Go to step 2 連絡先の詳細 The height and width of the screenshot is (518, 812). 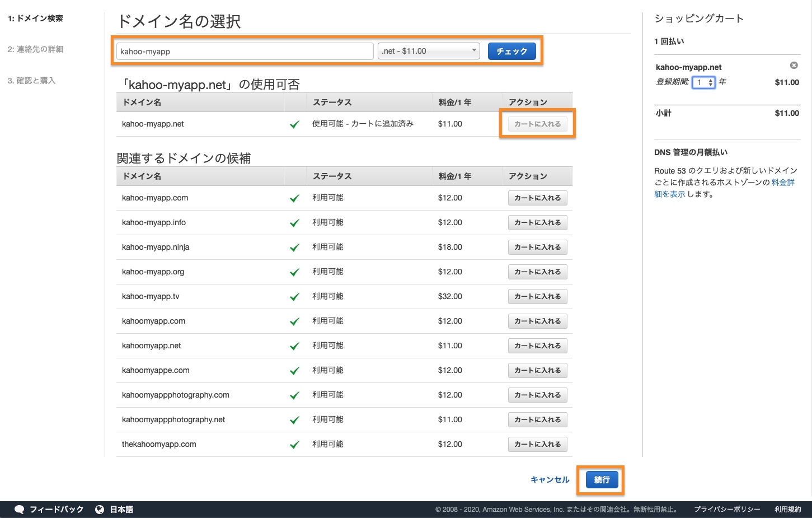(36, 49)
